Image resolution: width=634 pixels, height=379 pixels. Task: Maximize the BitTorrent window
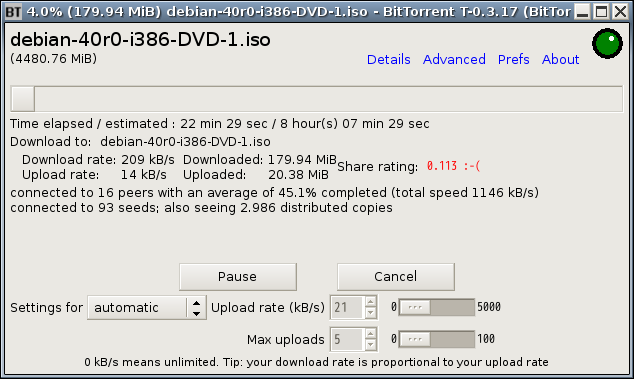[x=601, y=12]
